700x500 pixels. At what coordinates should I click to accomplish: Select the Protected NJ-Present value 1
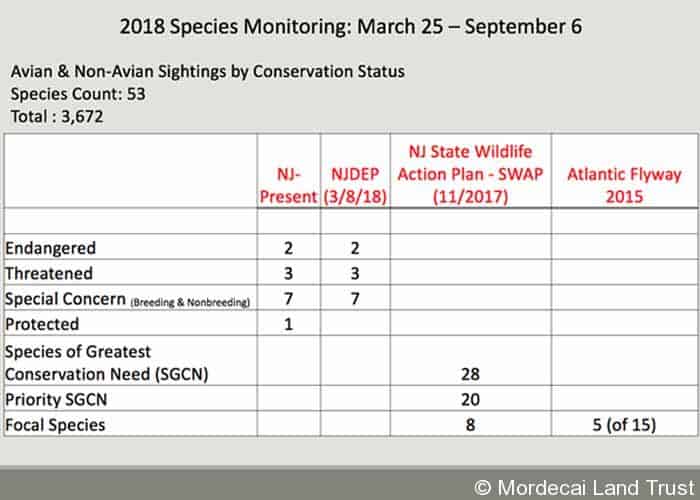(288, 324)
